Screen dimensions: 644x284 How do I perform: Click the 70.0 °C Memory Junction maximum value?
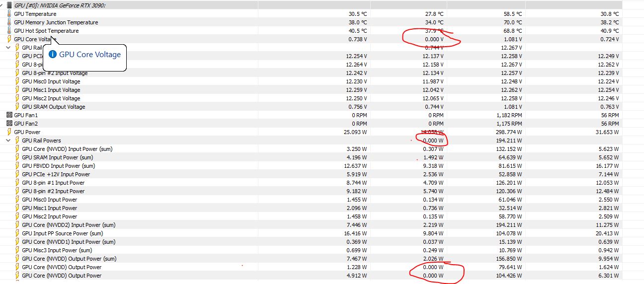(513, 22)
